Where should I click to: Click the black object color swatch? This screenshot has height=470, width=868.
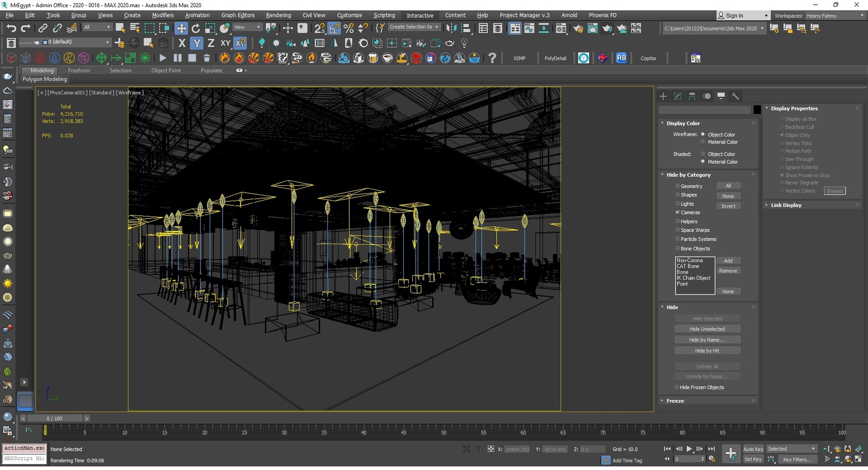(x=757, y=110)
